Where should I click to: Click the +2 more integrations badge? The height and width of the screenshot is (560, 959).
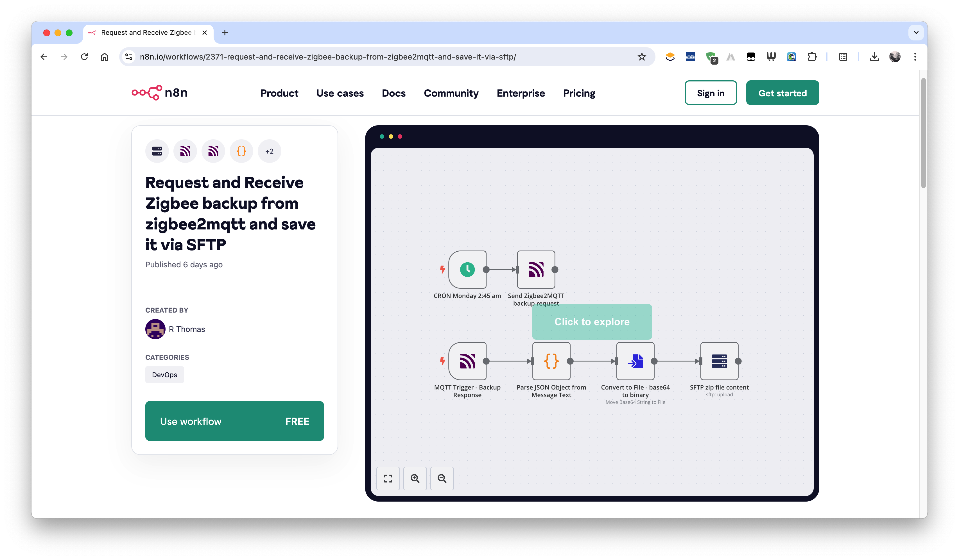click(x=270, y=151)
